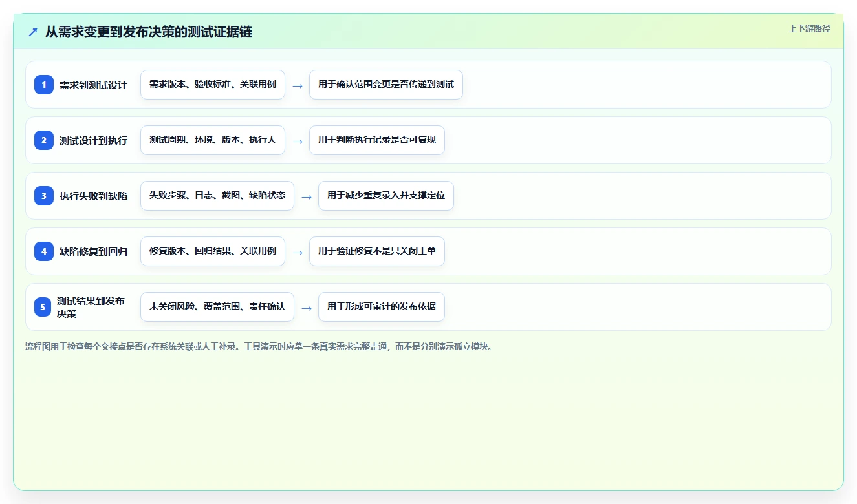
Task: Click the 用于验证修复不是只关闭工单 box
Action: coord(377,251)
